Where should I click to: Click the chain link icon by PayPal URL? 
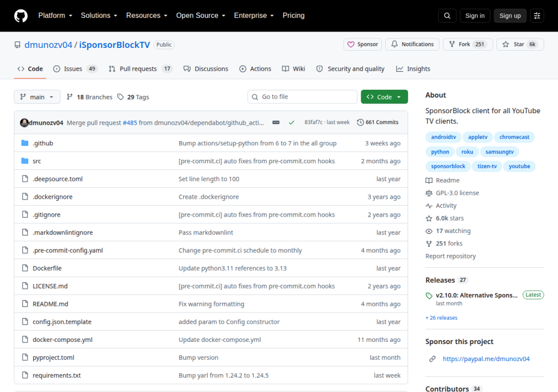[432, 359]
